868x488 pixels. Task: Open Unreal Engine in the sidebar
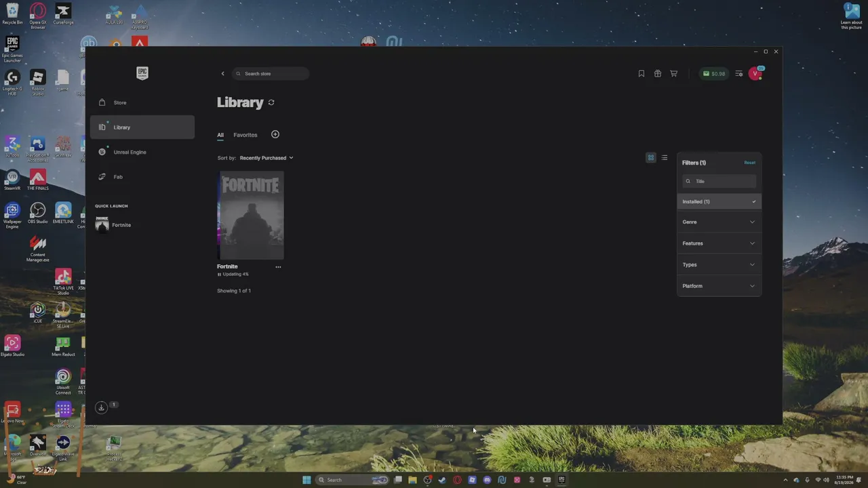coord(142,152)
